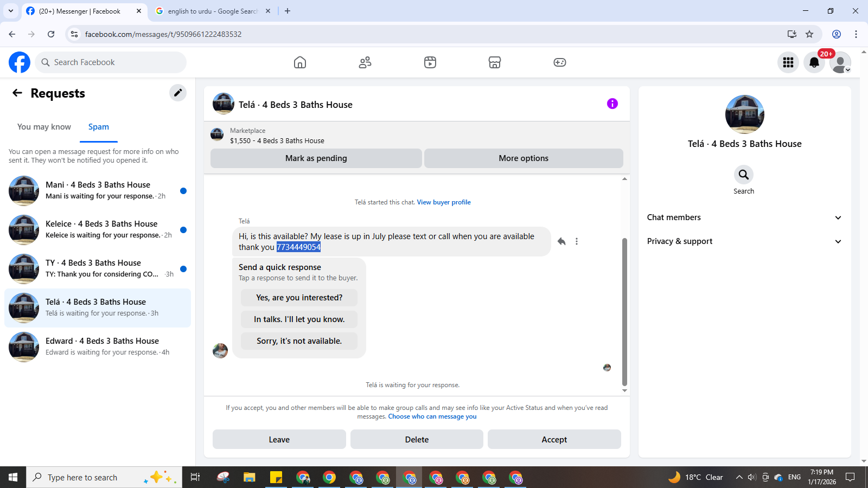
Task: Open the View buyer profile link
Action: 444,202
